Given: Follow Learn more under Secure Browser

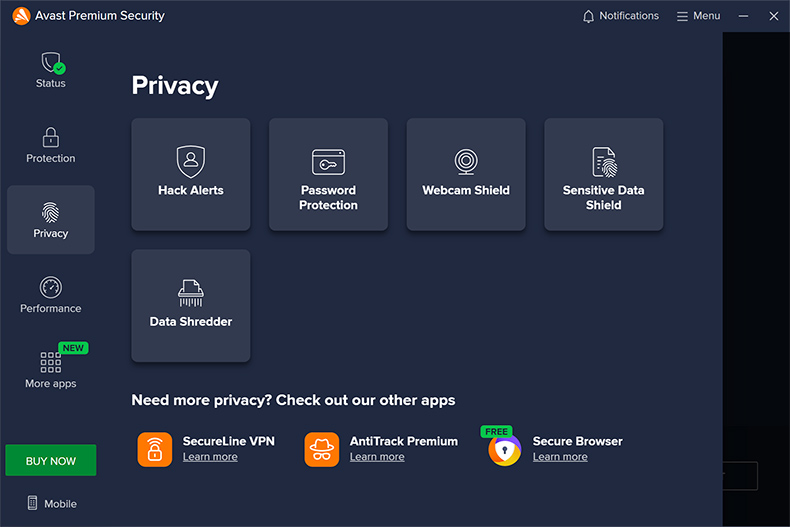Looking at the screenshot, I should click(560, 457).
